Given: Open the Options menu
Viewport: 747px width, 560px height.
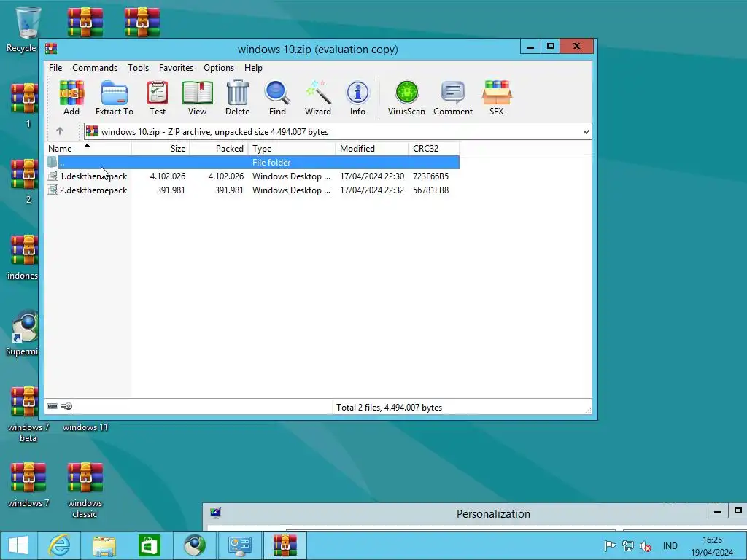Looking at the screenshot, I should [x=219, y=68].
